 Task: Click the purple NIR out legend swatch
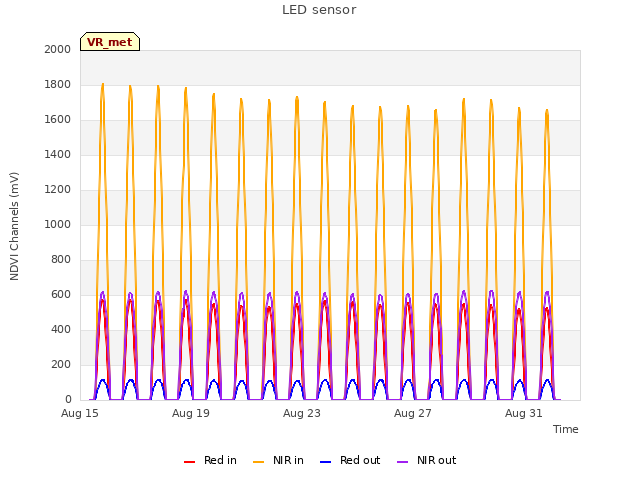(x=402, y=462)
